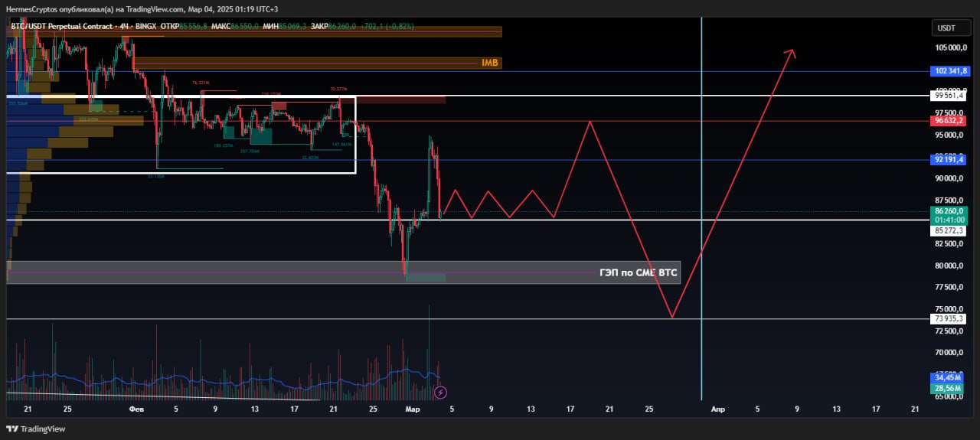Click the green 28,56M volume label
The image size is (980, 440).
coord(948,389)
